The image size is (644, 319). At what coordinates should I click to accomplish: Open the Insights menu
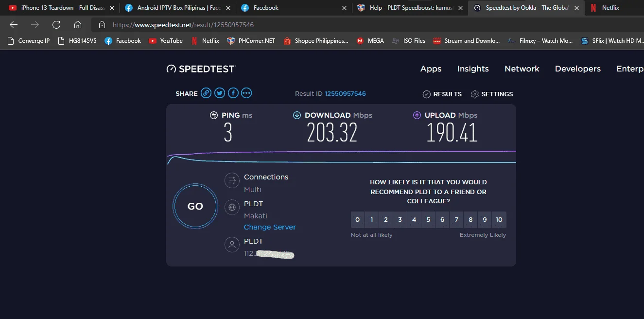point(473,69)
